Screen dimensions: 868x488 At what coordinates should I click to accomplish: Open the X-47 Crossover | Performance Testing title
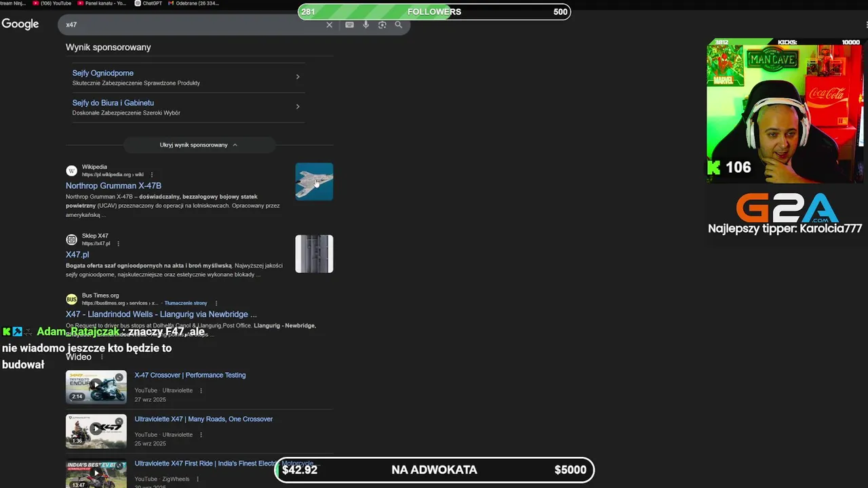pyautogui.click(x=190, y=375)
